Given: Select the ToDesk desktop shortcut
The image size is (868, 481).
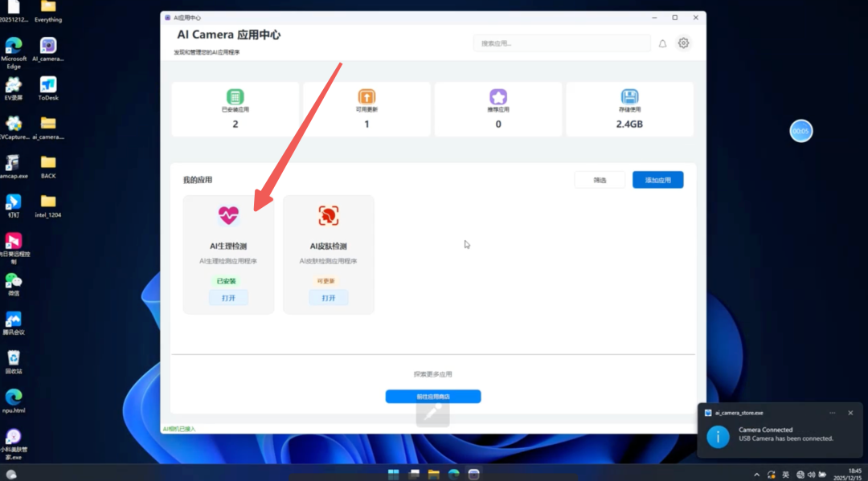Looking at the screenshot, I should coord(48,87).
